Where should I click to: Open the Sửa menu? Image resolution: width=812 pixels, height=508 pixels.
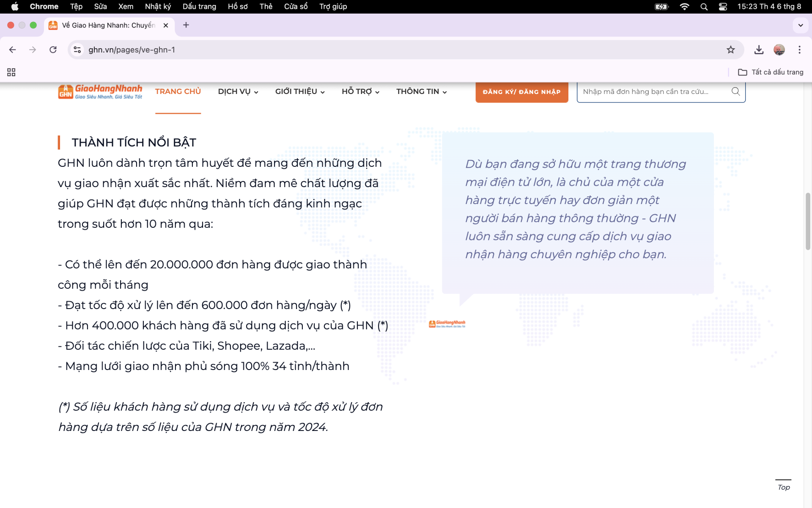click(x=100, y=6)
